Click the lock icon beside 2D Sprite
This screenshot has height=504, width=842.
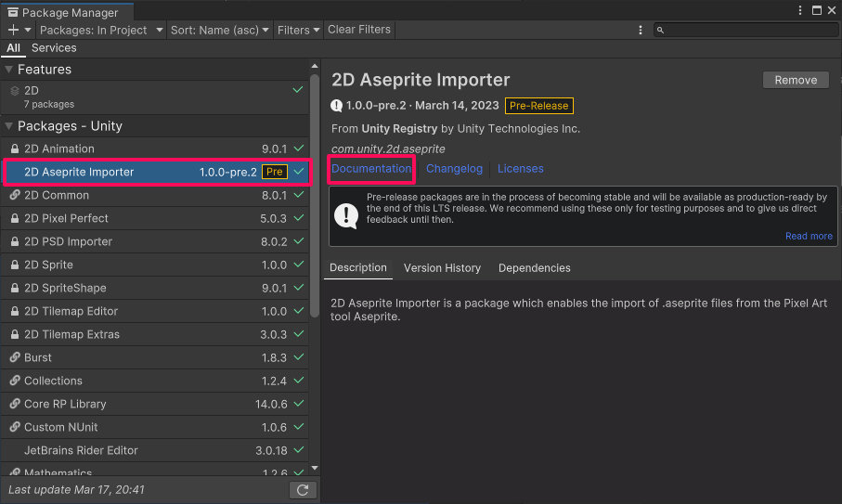point(15,265)
